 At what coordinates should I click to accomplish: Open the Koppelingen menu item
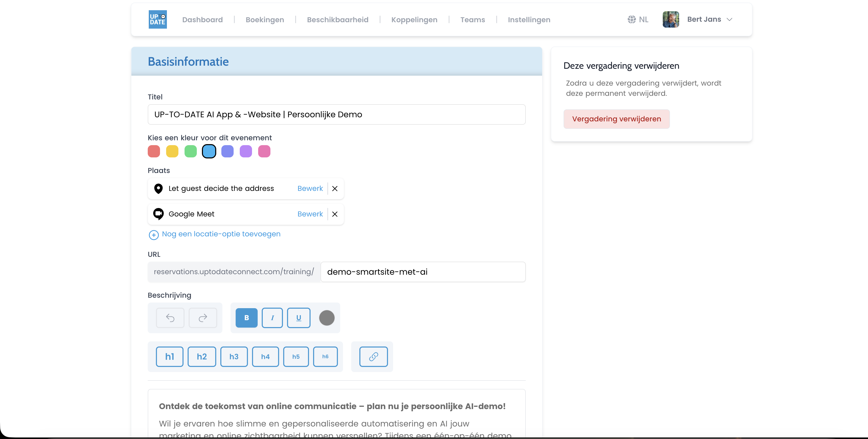[x=414, y=19]
